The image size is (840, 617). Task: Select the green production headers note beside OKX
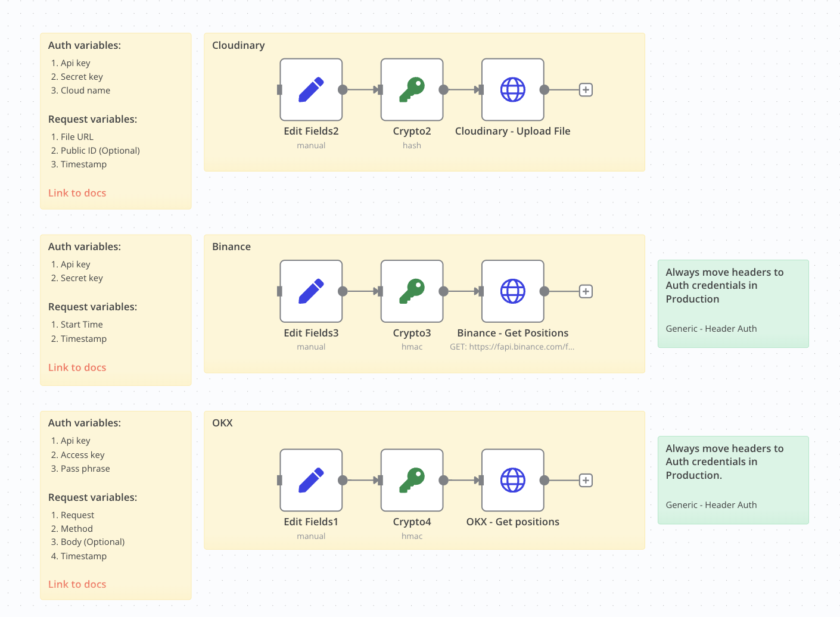733,480
